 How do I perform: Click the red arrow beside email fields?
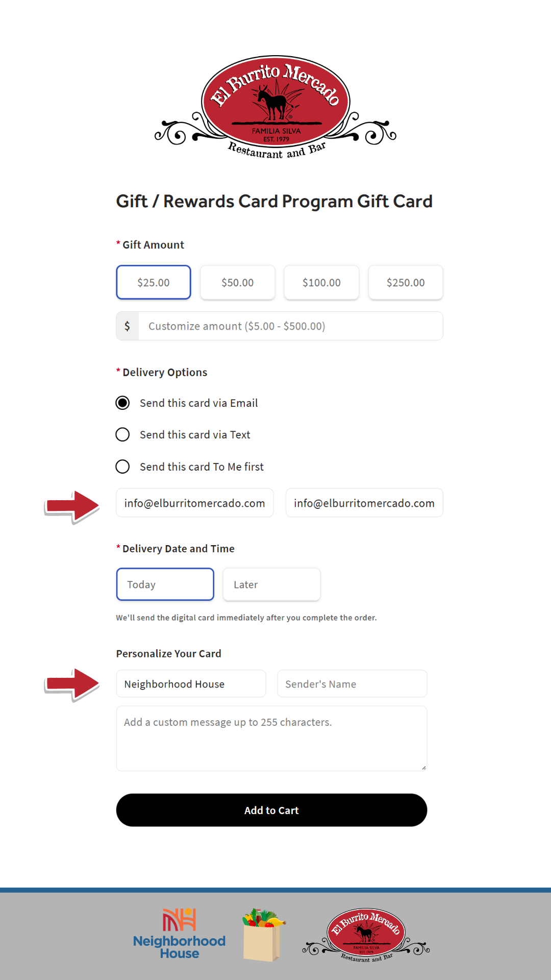(x=72, y=506)
